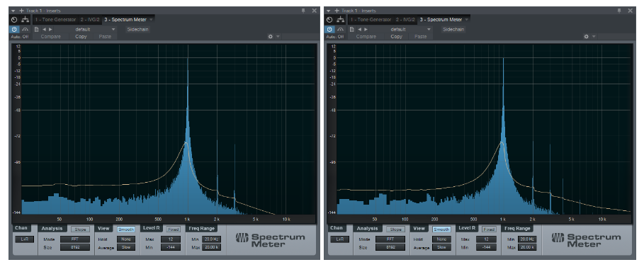Open the gear settings icon in the left window

(x=270, y=37)
